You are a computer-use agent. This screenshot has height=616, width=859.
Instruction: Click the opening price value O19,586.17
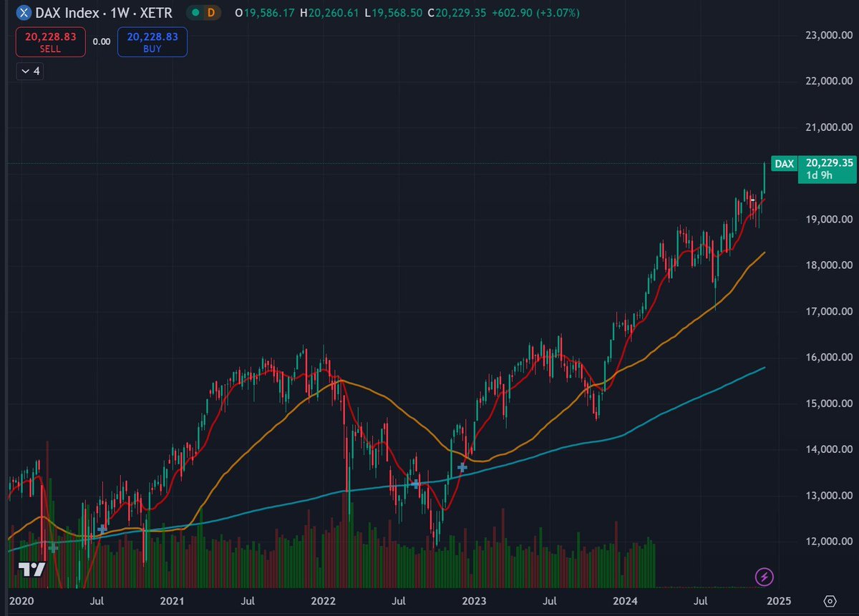point(263,13)
